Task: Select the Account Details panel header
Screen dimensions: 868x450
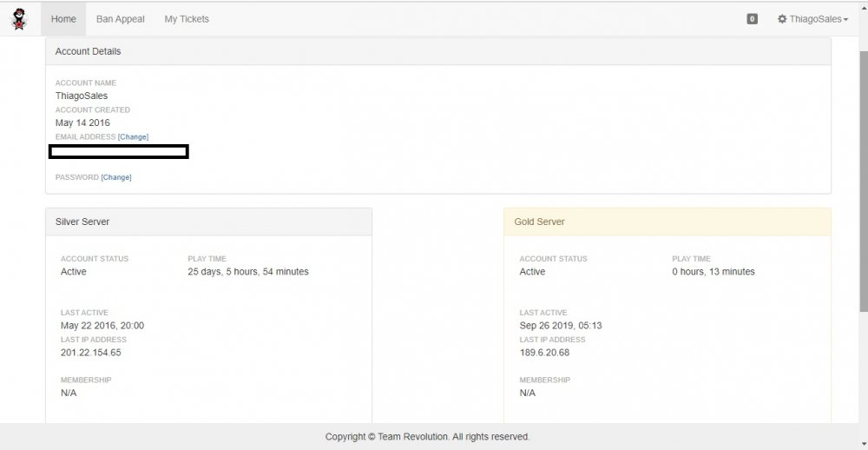Action: [437, 51]
